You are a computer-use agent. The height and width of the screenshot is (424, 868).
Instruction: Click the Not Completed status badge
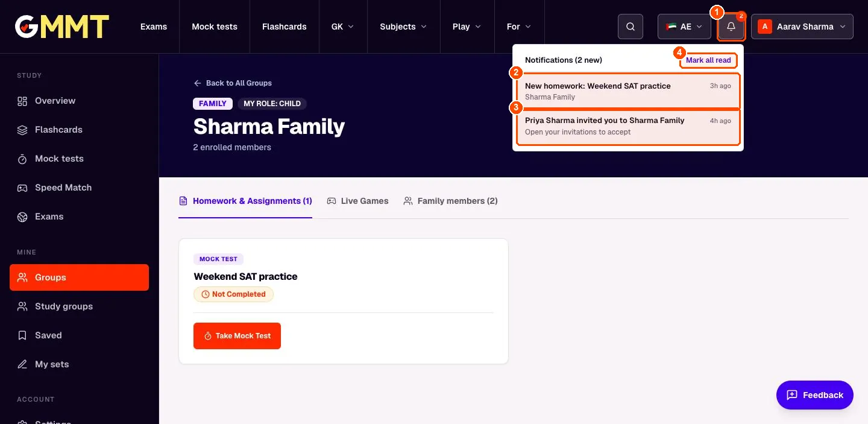233,294
